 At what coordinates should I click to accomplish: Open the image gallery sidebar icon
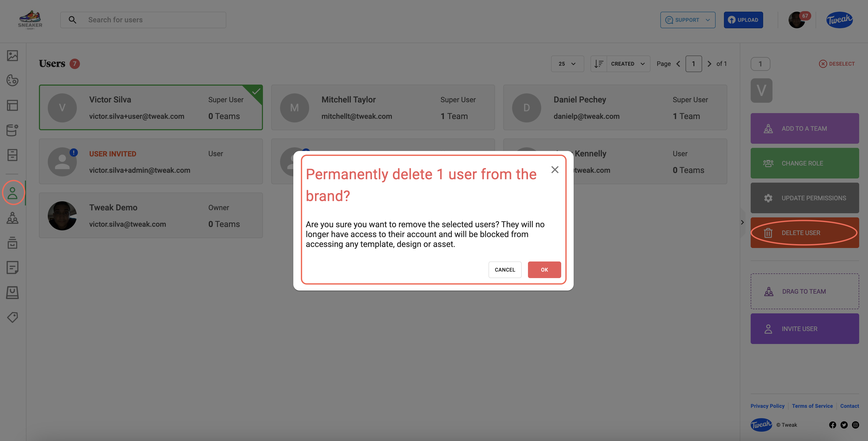[12, 56]
